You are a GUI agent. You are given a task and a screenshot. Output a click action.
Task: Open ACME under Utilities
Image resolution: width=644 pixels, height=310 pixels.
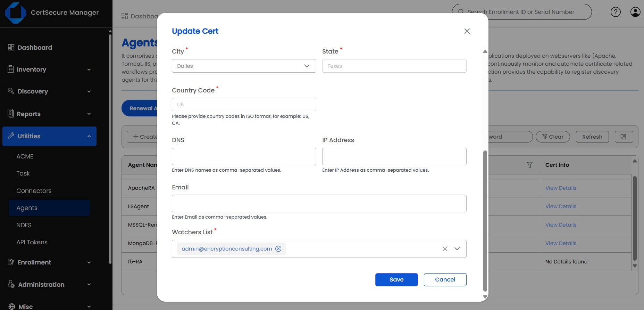25,156
